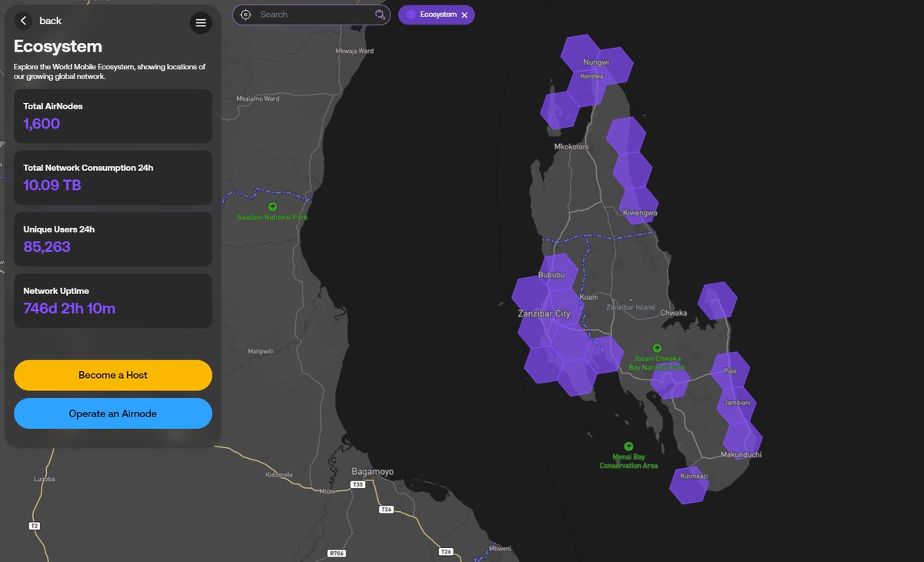924x562 pixels.
Task: Click the 'Zanzibar City' map label
Action: (544, 314)
